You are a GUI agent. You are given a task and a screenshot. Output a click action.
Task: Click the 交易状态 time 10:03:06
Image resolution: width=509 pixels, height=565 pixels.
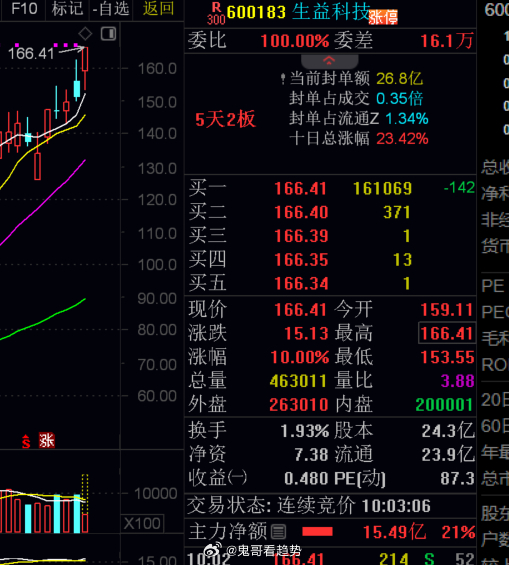[x=396, y=506]
